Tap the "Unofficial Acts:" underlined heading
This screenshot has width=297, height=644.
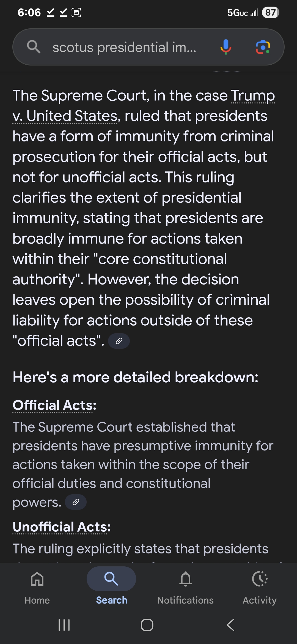(62, 527)
